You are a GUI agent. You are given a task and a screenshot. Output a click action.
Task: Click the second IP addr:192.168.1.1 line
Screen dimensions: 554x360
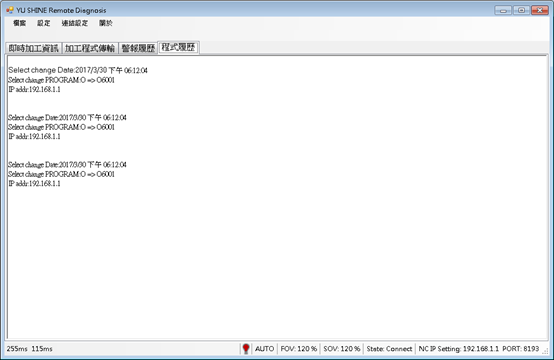34,136
